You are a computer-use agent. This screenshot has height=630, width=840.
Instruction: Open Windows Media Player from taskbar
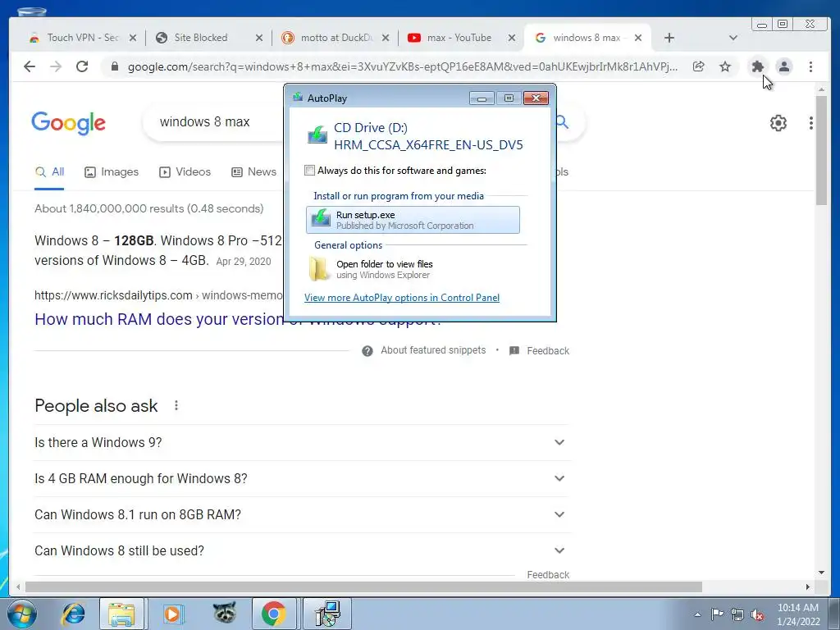pos(172,614)
